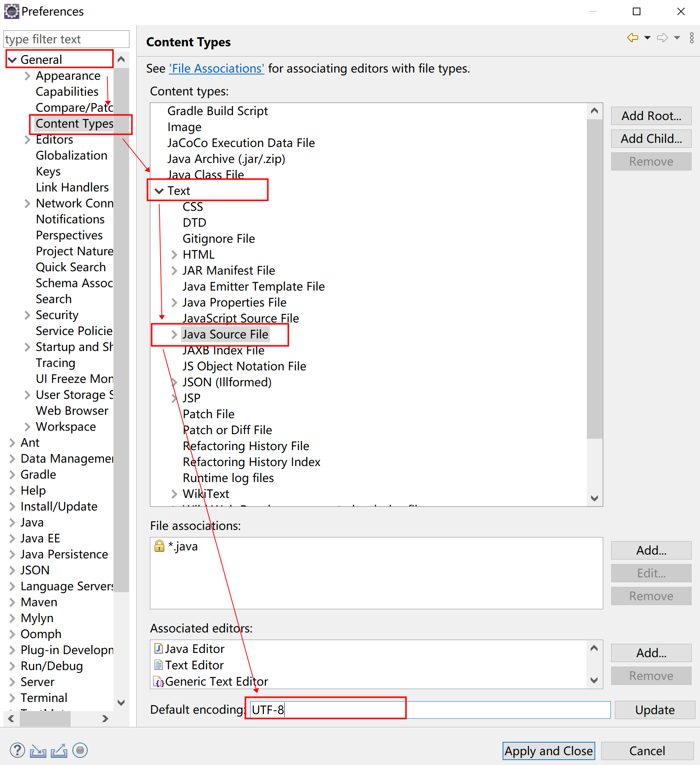Select the locked *.java file association
Image resolution: width=700 pixels, height=765 pixels.
pyautogui.click(x=176, y=546)
